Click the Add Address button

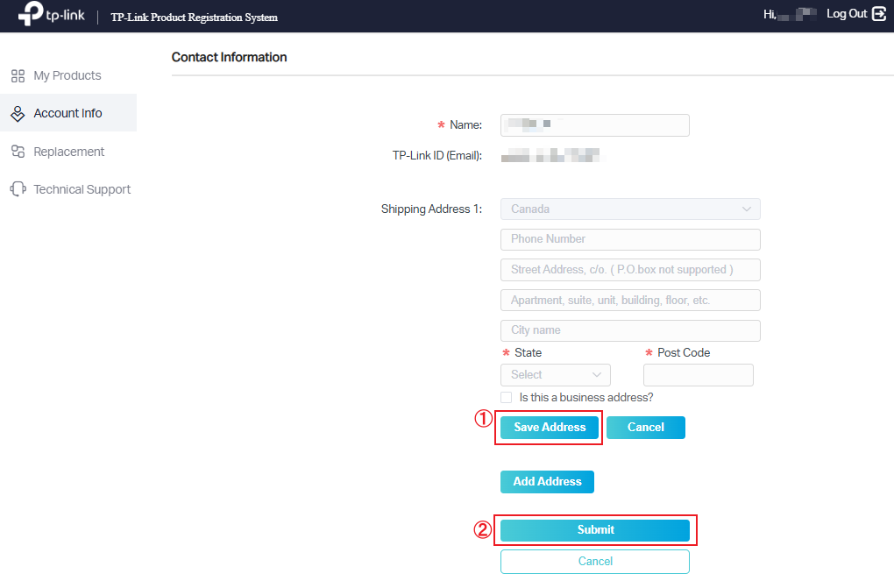(x=547, y=481)
